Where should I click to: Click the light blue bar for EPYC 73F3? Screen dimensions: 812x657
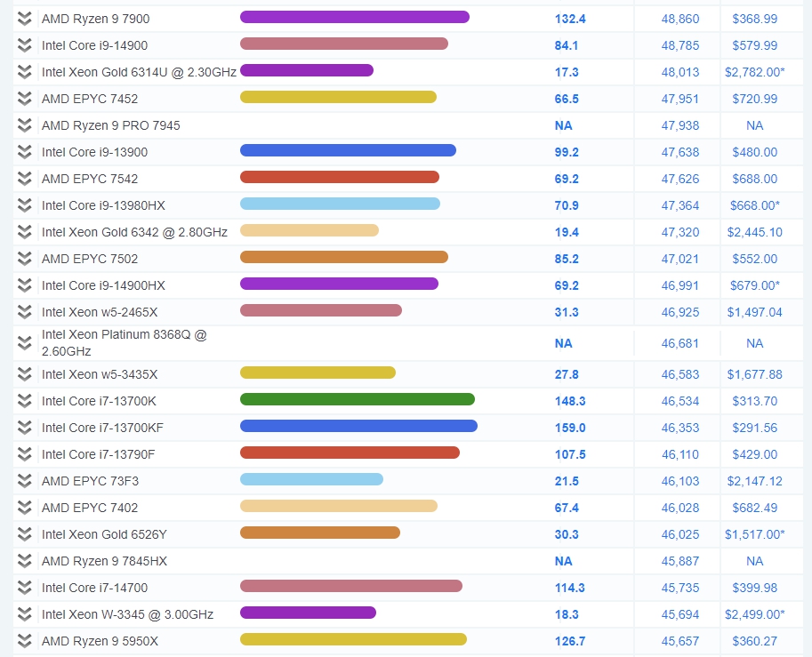(x=312, y=479)
